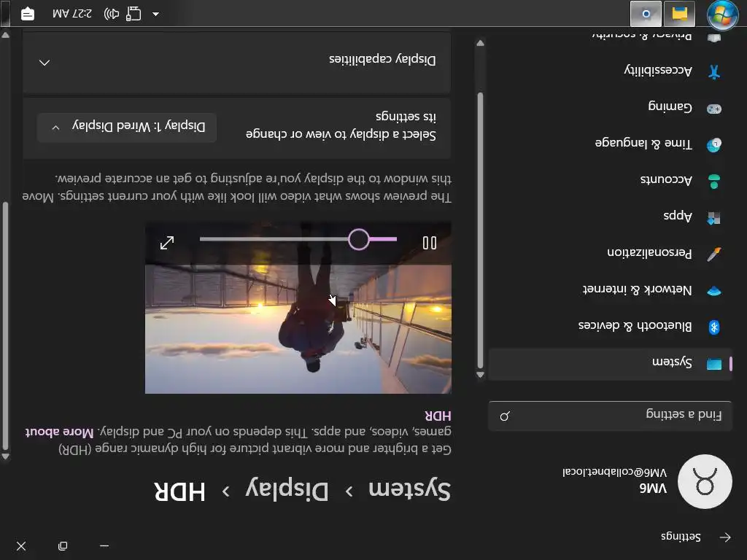Open Network & internet via its Wi-Fi icon
The image size is (747, 560).
click(x=713, y=290)
